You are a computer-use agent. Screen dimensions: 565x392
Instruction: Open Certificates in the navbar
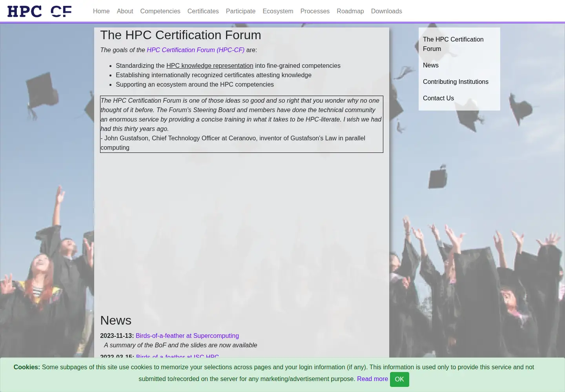point(203,11)
